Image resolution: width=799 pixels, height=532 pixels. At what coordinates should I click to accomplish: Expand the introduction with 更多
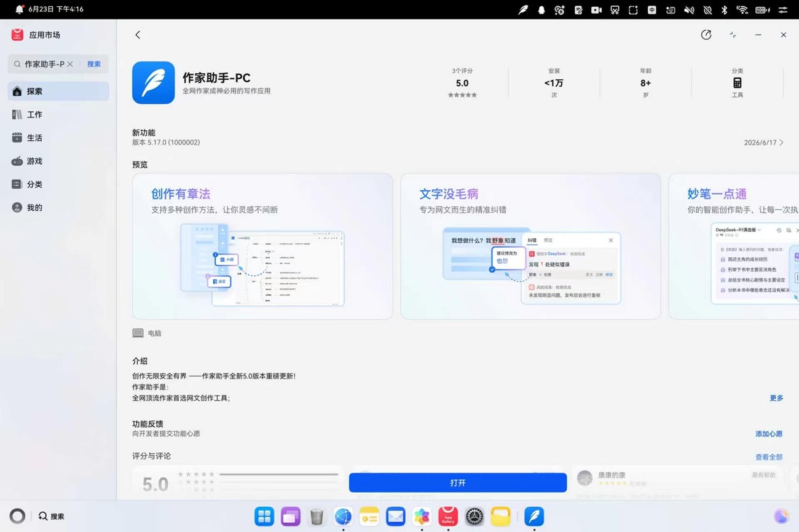pyautogui.click(x=776, y=398)
